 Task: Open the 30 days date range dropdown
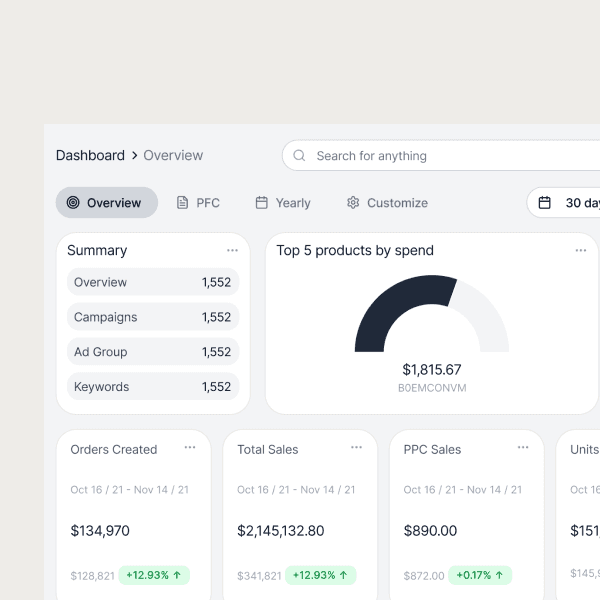(x=563, y=202)
